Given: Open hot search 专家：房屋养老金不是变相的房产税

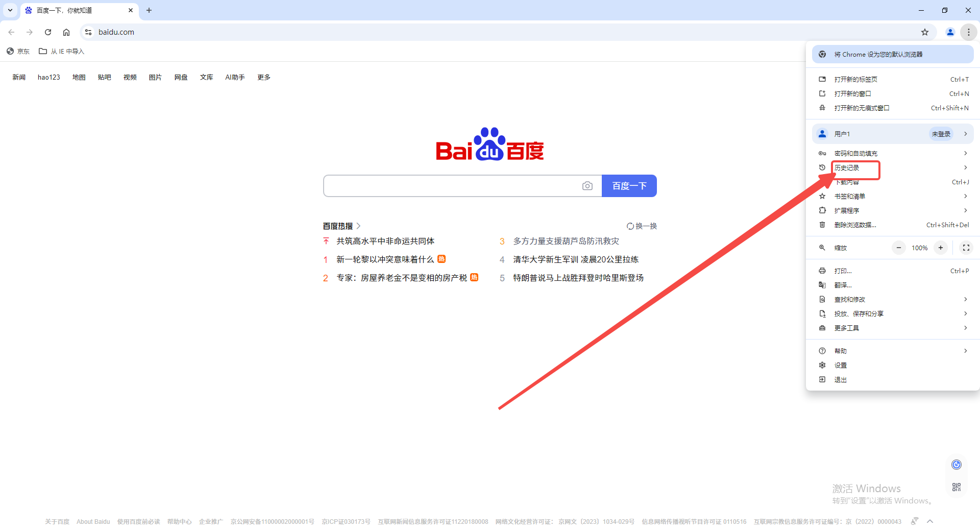Looking at the screenshot, I should click(x=402, y=278).
